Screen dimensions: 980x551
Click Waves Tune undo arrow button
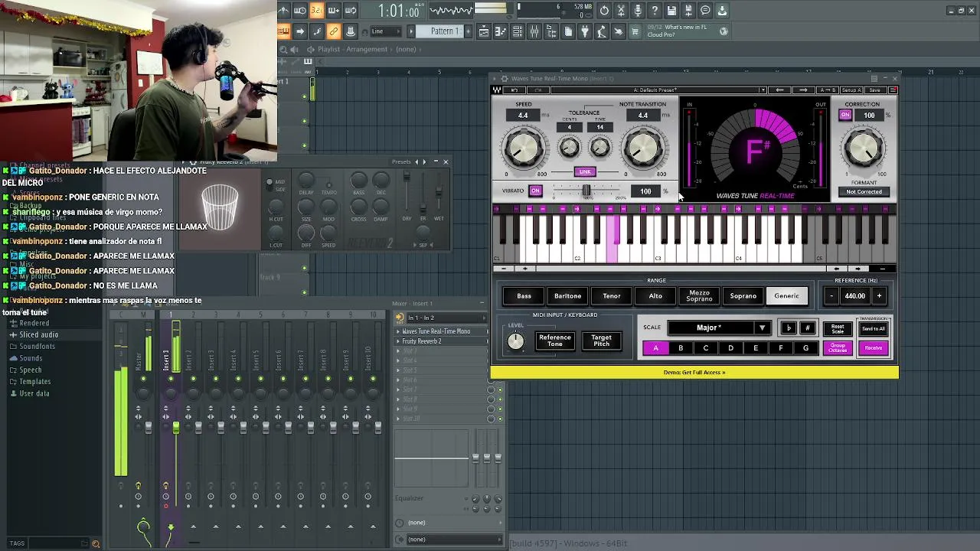coord(514,90)
